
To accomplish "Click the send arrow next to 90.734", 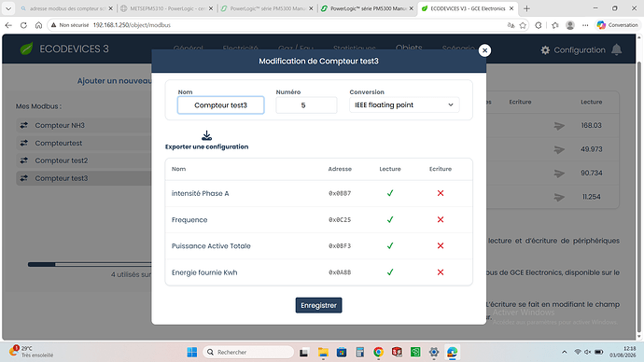I will (x=559, y=174).
